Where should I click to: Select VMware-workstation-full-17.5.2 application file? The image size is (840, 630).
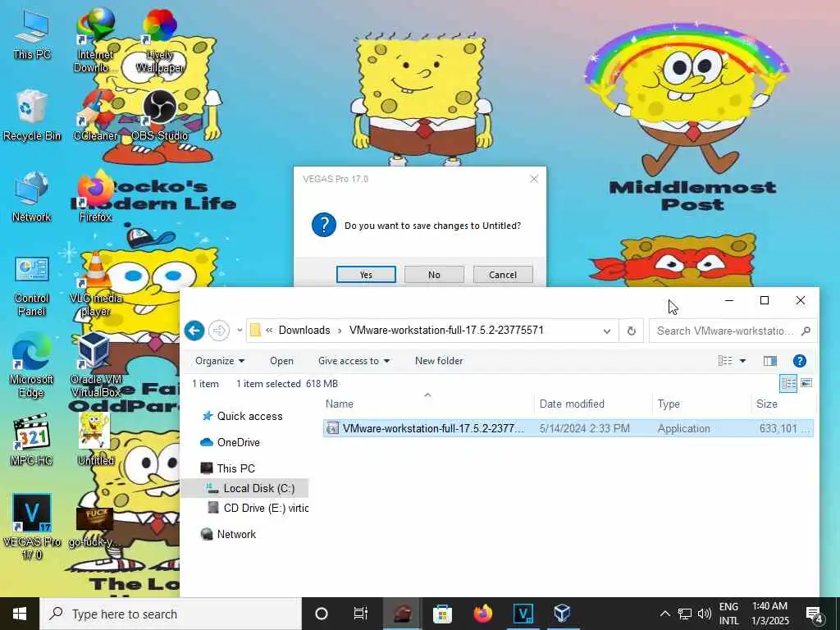(568, 428)
